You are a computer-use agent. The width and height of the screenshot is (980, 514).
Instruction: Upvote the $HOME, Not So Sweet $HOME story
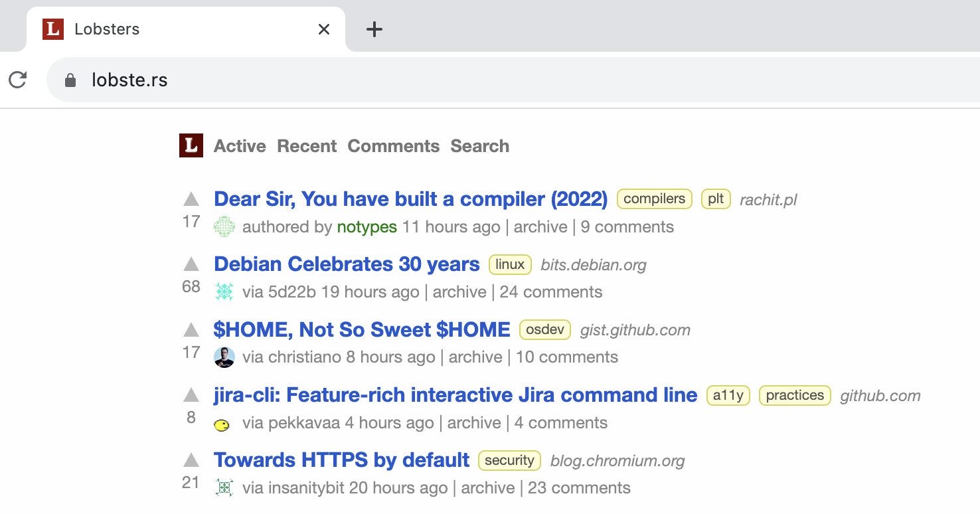(191, 329)
